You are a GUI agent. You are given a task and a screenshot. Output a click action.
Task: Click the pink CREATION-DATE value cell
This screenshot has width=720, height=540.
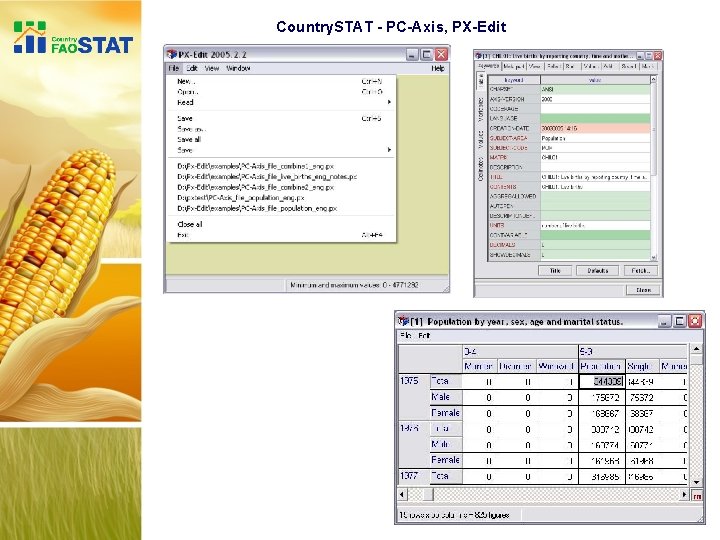595,129
